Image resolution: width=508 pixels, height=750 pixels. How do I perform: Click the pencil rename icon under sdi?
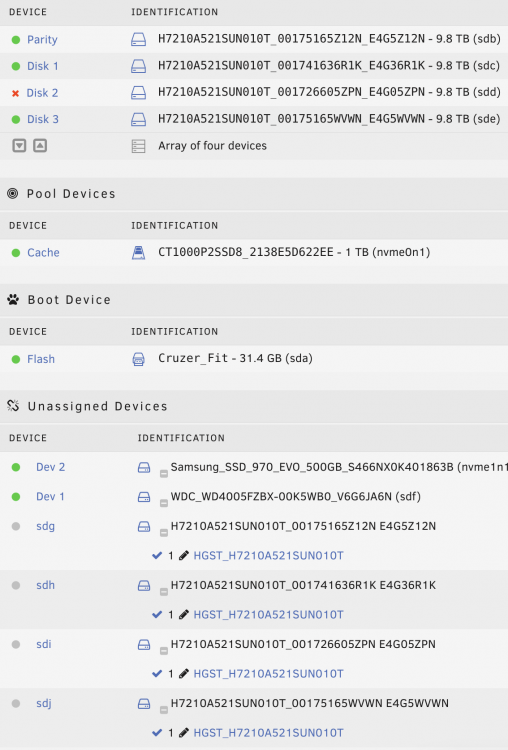tap(184, 674)
